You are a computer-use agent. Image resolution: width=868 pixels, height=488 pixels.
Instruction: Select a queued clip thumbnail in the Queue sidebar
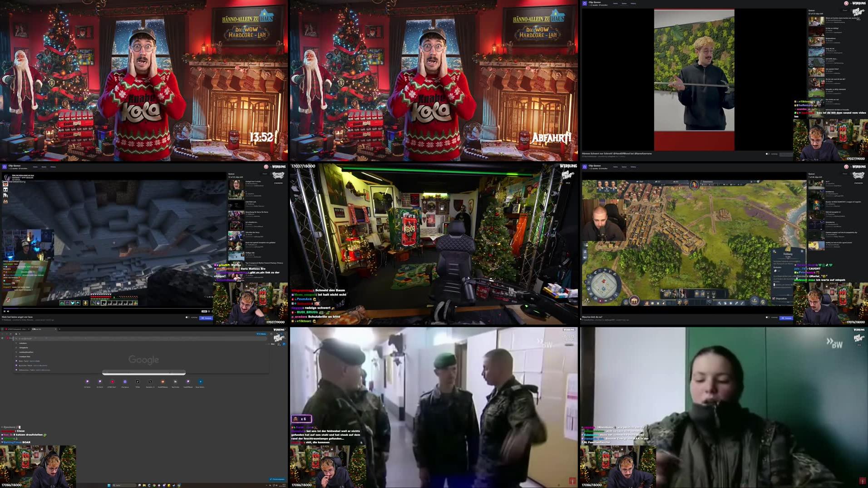coord(236,184)
